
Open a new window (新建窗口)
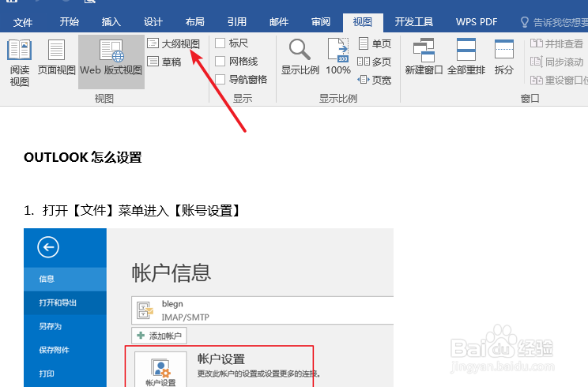pos(424,58)
